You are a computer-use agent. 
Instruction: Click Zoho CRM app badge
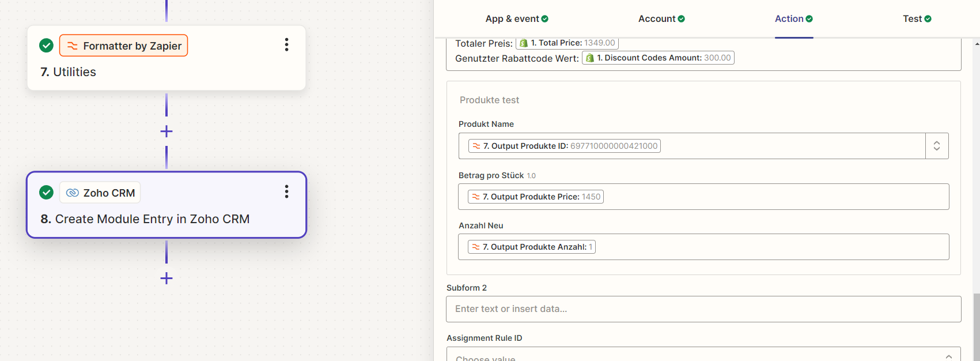(x=100, y=193)
